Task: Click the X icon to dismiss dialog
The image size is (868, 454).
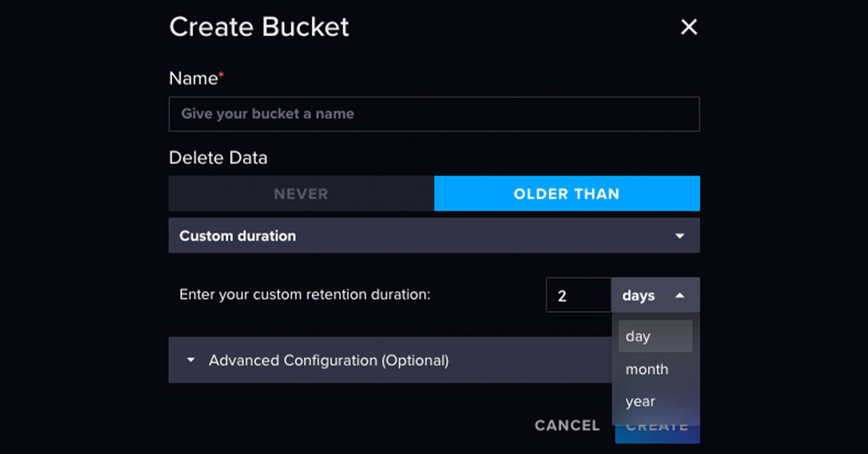Action: 689,27
